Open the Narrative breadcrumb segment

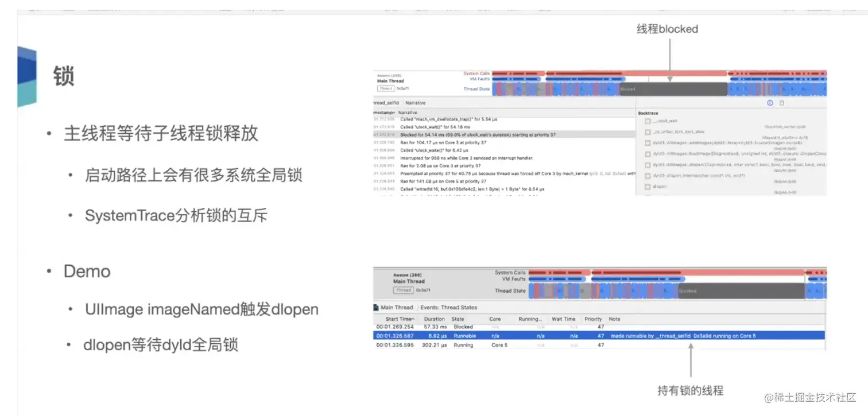(416, 103)
